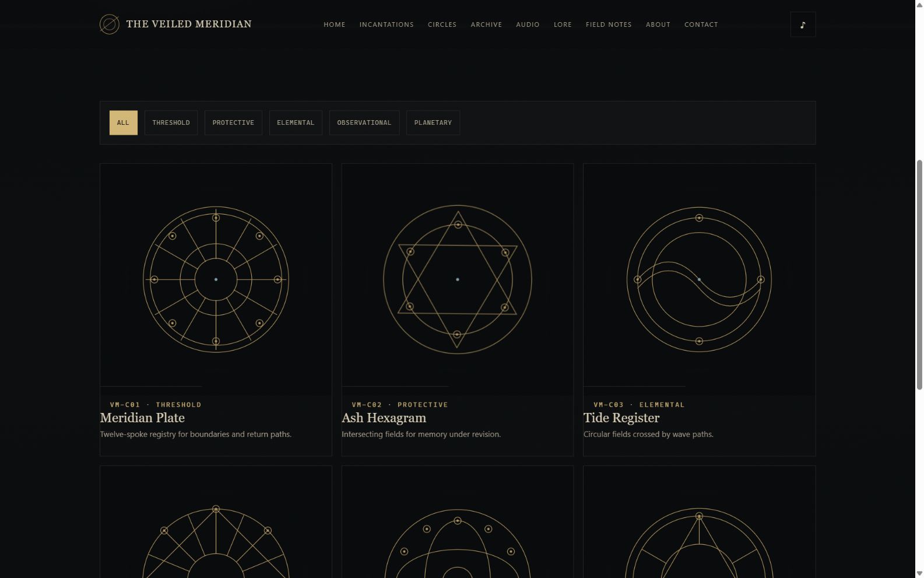Viewport: 924px width, 578px height.
Task: Open the Incantations nav link
Action: point(387,24)
